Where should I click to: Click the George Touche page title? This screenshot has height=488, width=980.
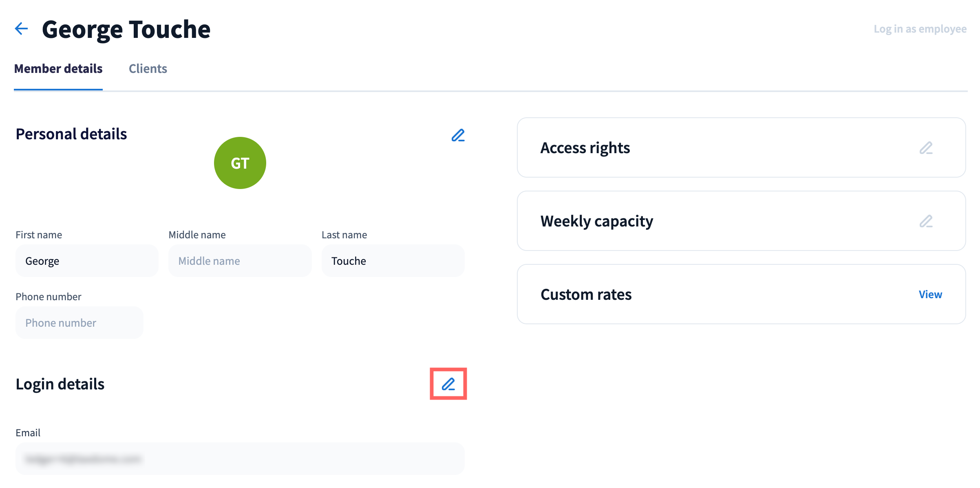point(126,29)
